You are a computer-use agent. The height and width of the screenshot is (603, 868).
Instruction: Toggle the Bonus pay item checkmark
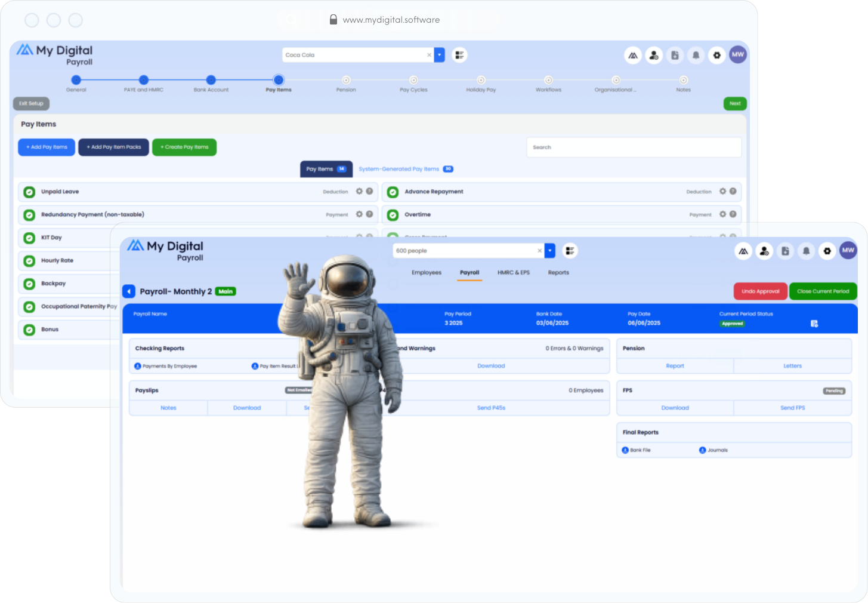(29, 330)
